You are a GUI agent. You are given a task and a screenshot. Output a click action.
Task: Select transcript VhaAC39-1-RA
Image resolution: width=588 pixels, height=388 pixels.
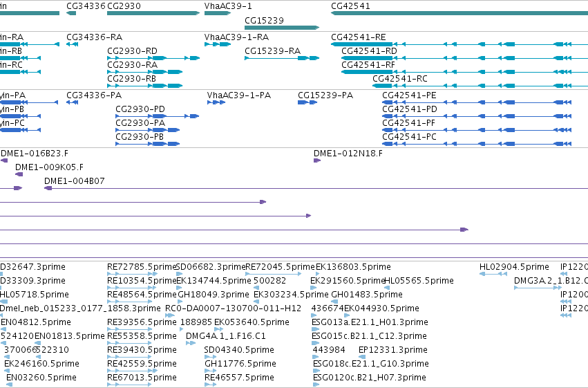[x=236, y=37]
